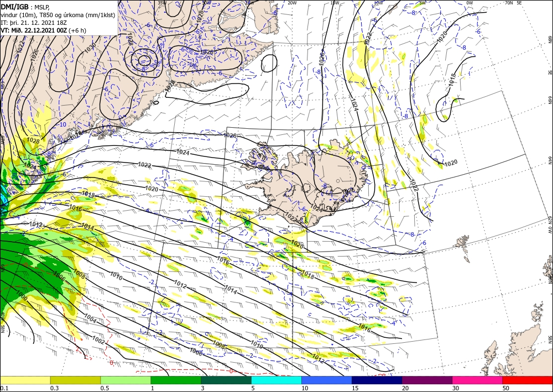The height and width of the screenshot is (392, 553).
Task: Click legend value "0.3"
Action: 54,388
